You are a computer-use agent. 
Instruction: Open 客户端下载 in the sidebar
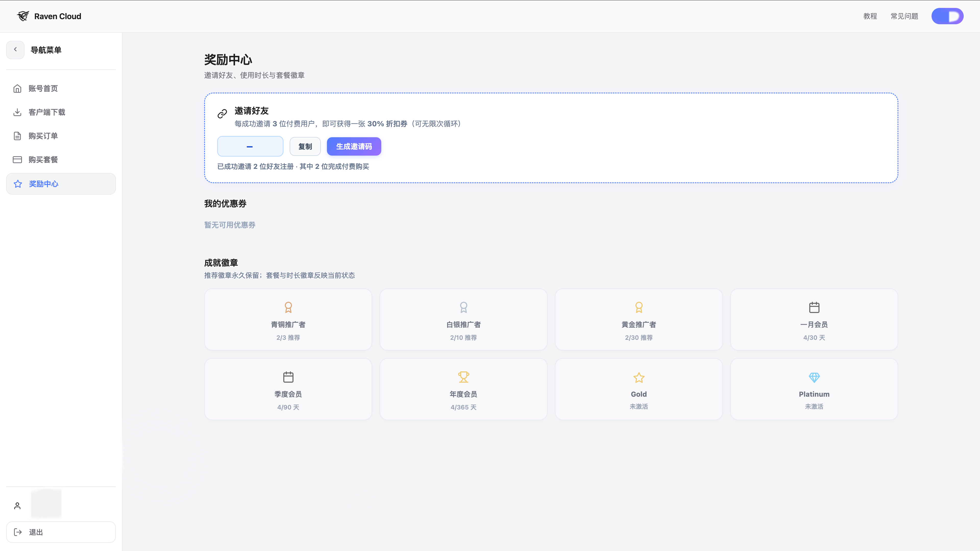click(x=61, y=112)
